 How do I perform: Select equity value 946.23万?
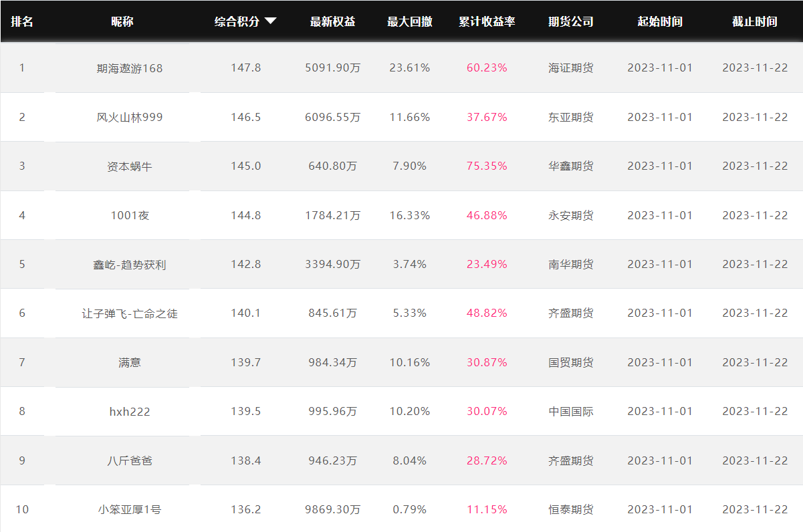[x=332, y=460]
